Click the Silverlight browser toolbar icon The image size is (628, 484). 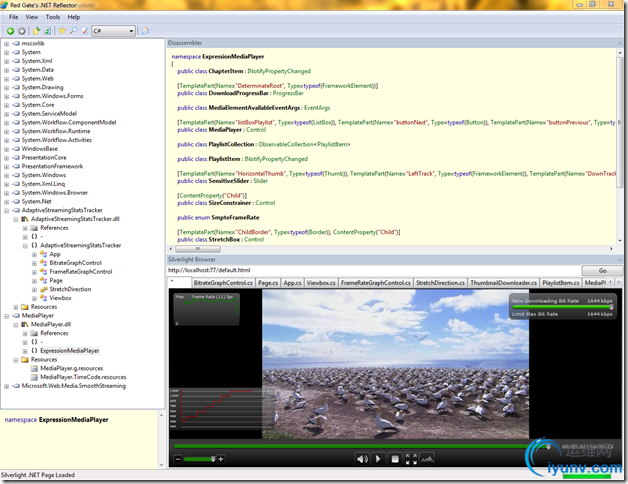click(145, 31)
